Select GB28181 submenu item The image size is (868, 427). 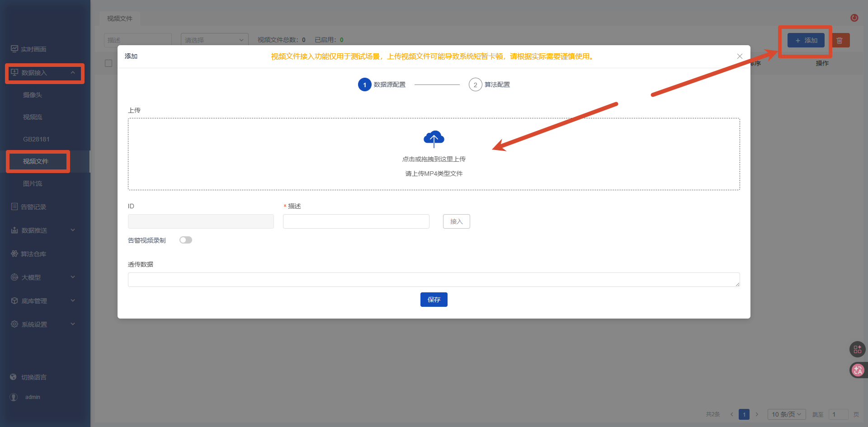(x=36, y=139)
